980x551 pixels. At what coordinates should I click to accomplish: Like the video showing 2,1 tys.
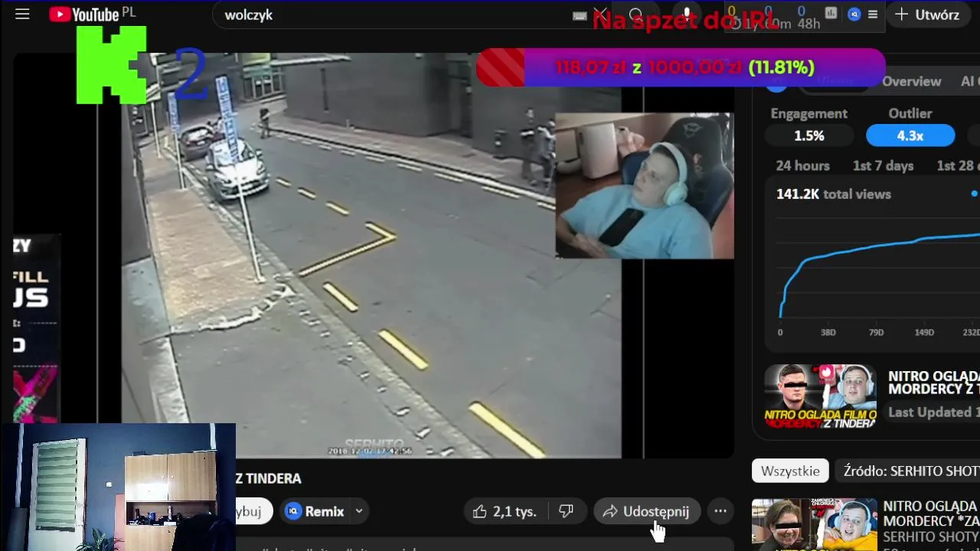pos(504,511)
